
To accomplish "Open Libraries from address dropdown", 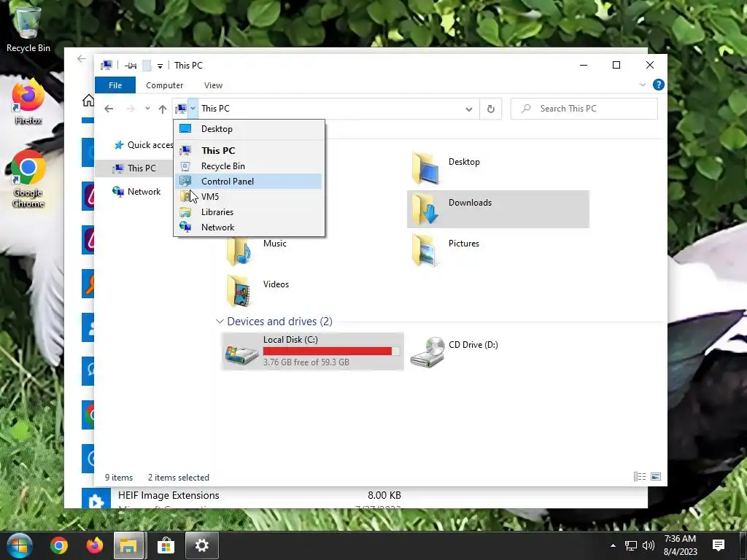I will [x=249, y=212].
